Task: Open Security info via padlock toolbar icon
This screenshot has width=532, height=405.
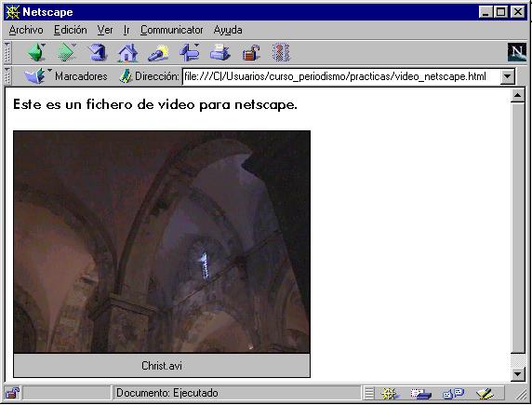Action: (x=251, y=53)
